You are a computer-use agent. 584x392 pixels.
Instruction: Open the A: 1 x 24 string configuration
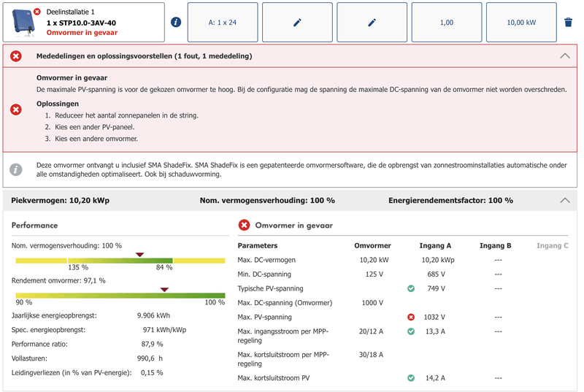(x=222, y=23)
